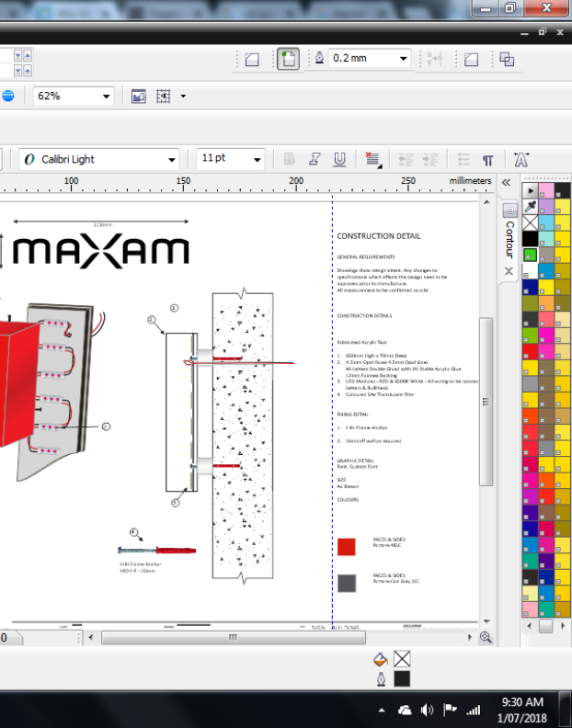Click the text properties A icon
This screenshot has height=728, width=572.
521,159
